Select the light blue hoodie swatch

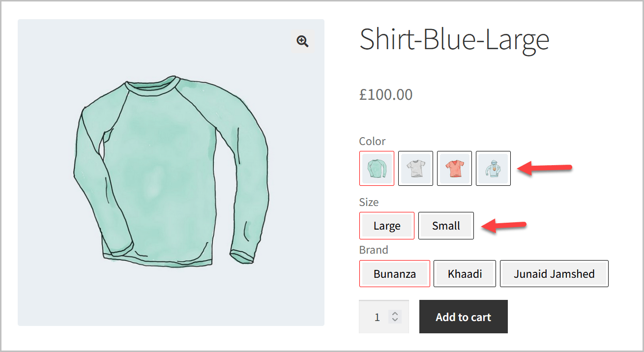pos(493,169)
